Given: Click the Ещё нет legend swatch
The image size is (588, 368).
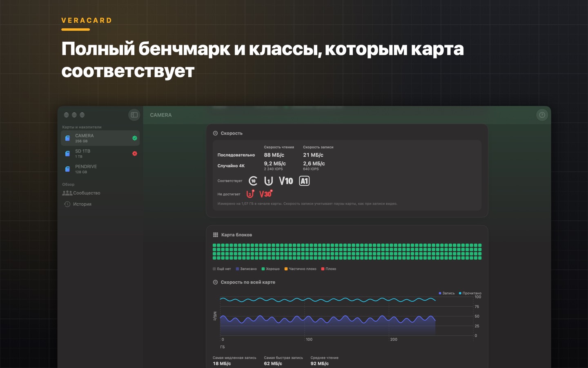Looking at the screenshot, I should pos(214,269).
